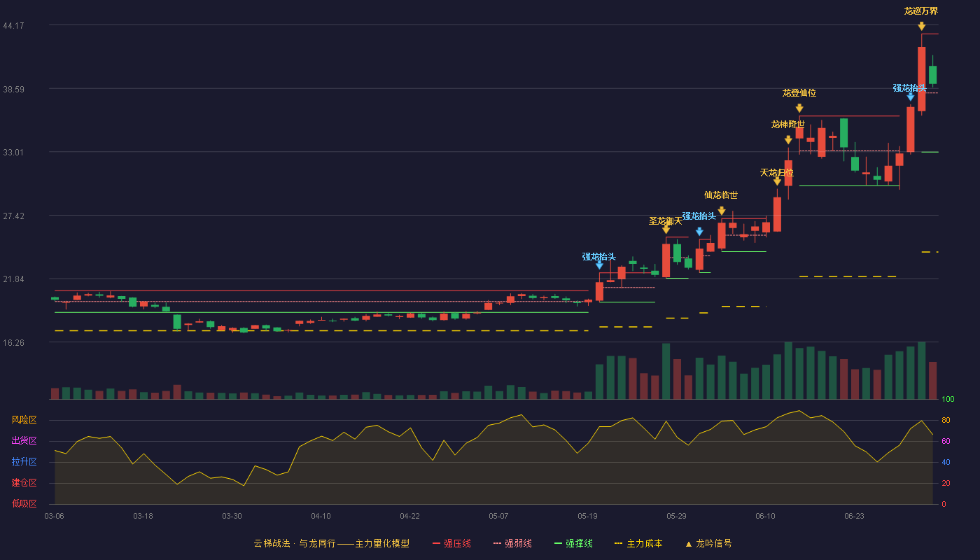Toggle the 龙吟信号 legend entry
This screenshot has height=560, width=980.
click(x=708, y=543)
